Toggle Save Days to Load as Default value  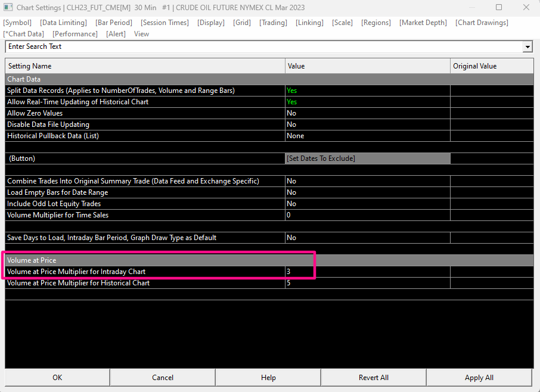pos(368,238)
